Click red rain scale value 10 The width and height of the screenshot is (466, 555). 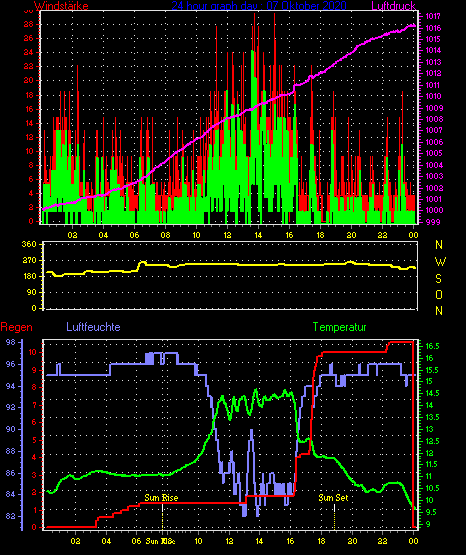click(x=33, y=352)
